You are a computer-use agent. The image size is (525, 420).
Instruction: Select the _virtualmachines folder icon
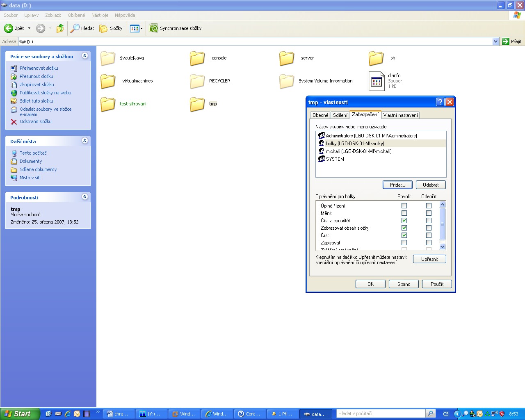tap(108, 81)
